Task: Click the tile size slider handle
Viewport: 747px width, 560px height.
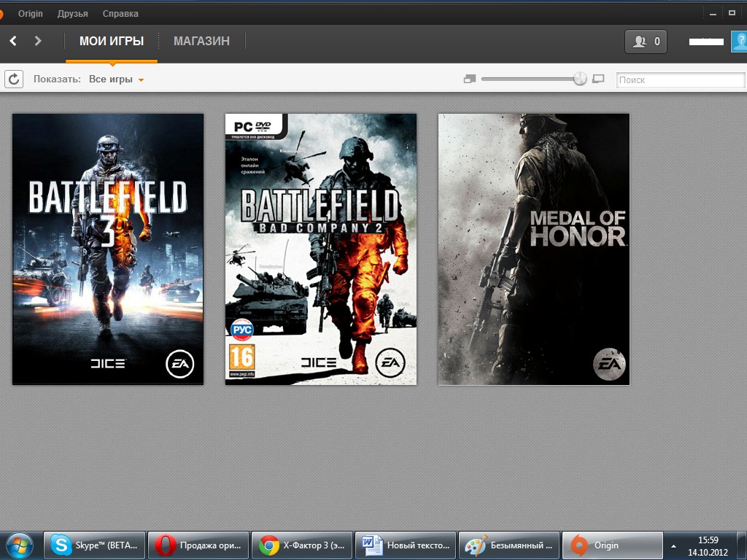Action: click(580, 79)
